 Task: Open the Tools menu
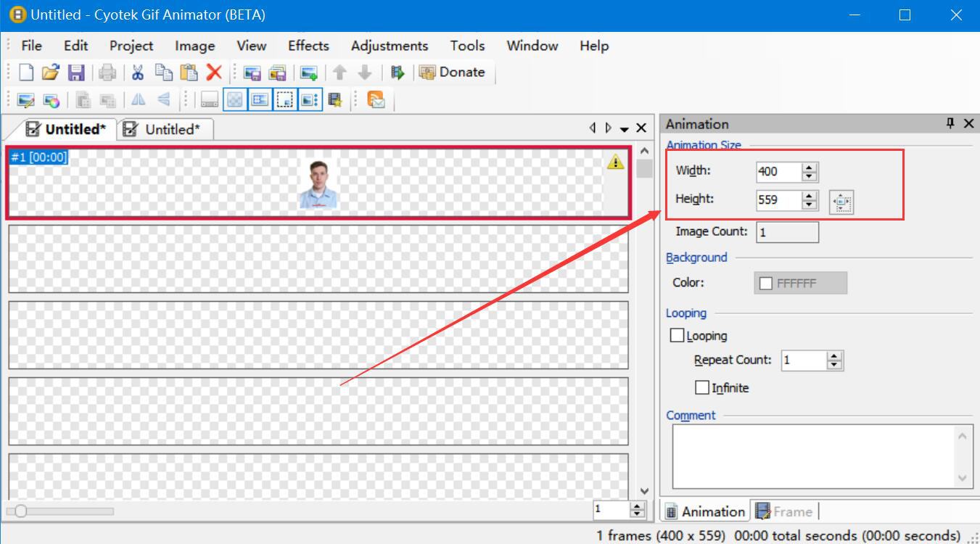tap(467, 46)
